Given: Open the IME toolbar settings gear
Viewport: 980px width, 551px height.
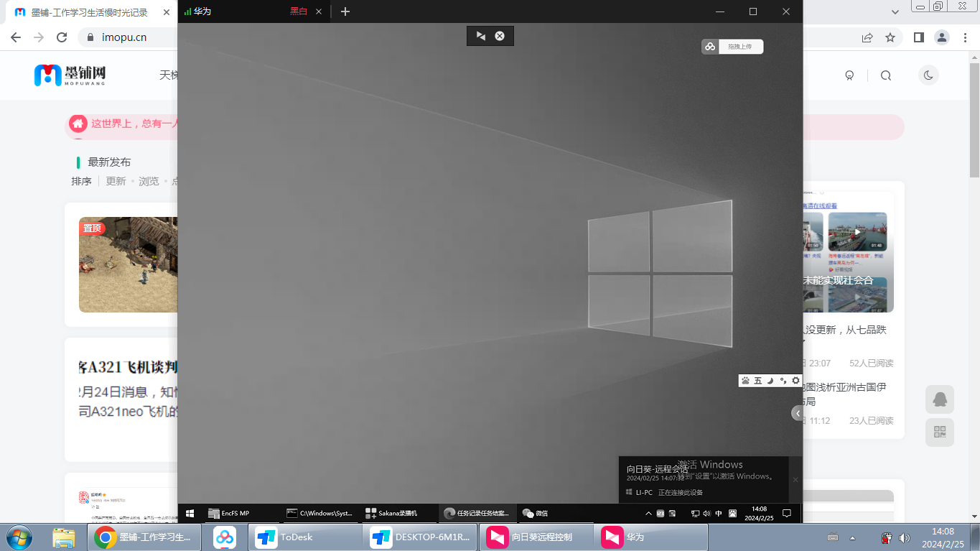Looking at the screenshot, I should click(795, 381).
